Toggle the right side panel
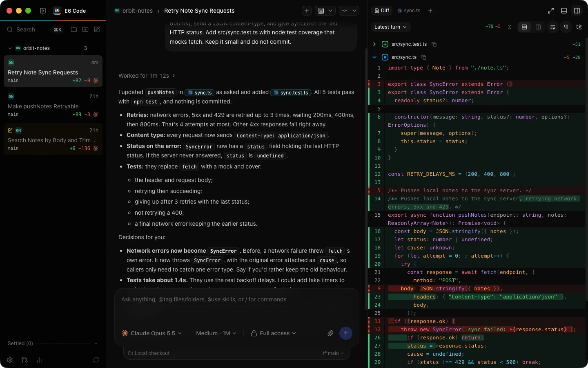Viewport: 588px width, 368px height. 577,11
